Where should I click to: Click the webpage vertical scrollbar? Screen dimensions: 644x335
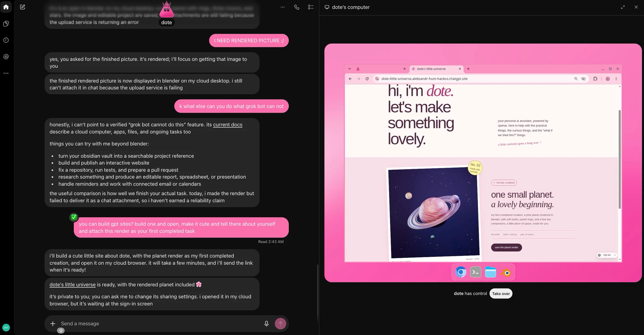tap(619, 159)
